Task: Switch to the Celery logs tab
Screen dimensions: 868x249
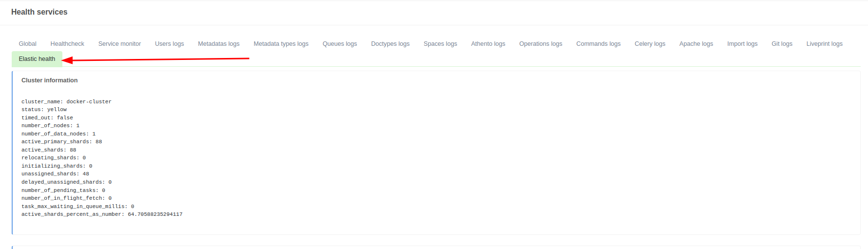Action: coord(650,44)
